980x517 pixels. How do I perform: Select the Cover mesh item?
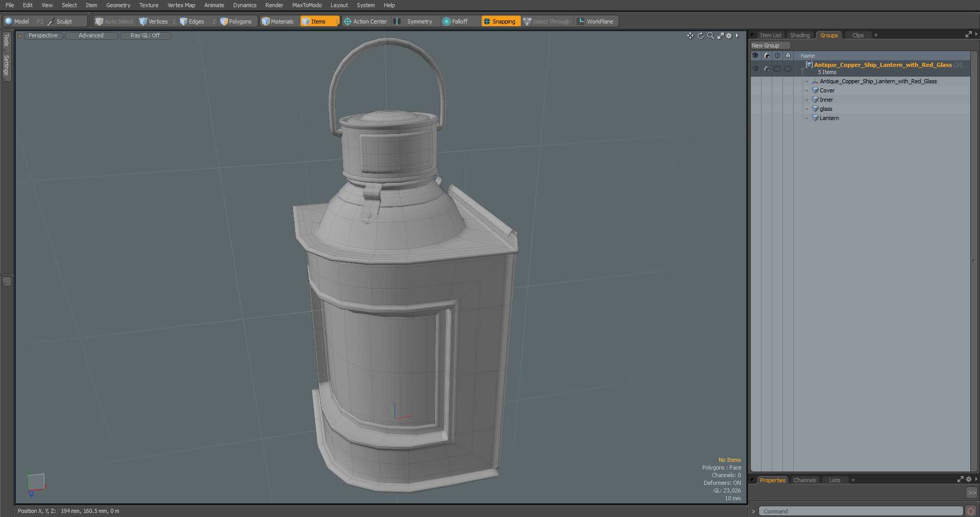pos(827,90)
